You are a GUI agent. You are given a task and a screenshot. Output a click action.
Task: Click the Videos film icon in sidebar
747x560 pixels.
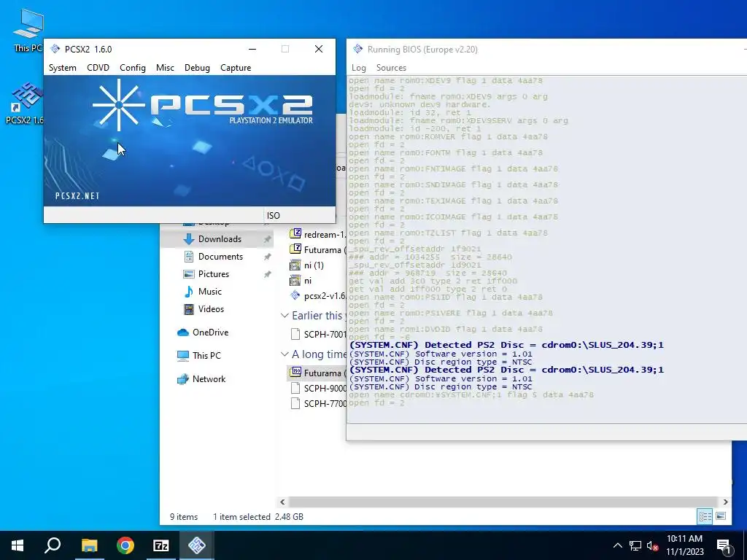click(x=189, y=309)
